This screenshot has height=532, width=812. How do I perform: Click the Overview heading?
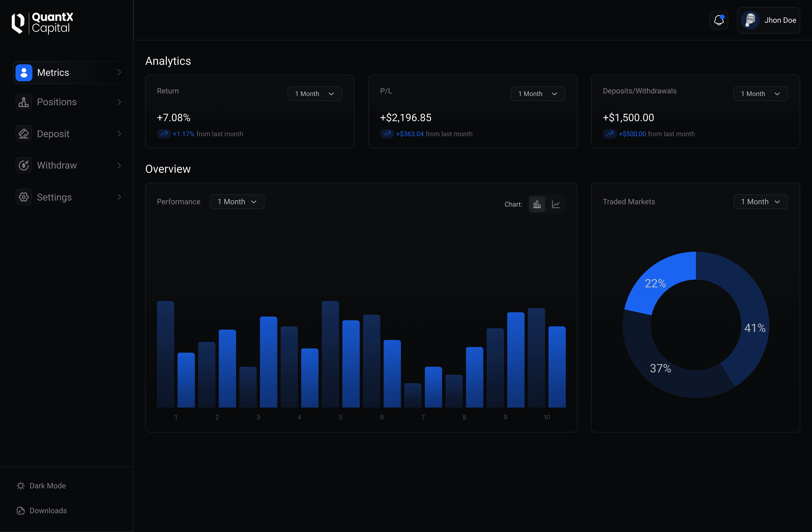pos(168,169)
